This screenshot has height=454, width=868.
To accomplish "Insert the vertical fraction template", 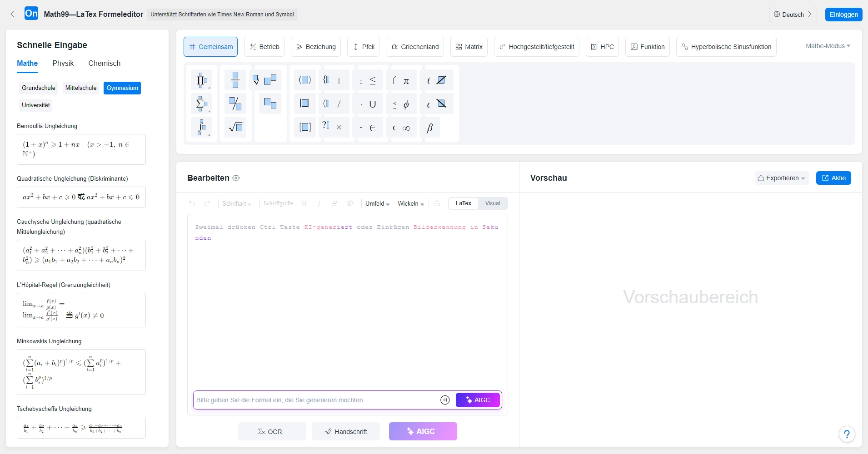I will 235,80.
